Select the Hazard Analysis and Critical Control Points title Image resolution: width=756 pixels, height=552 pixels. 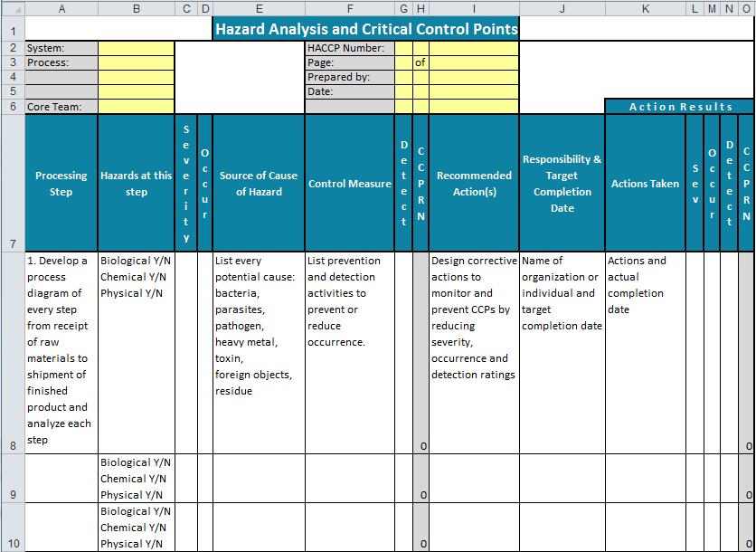[366, 30]
